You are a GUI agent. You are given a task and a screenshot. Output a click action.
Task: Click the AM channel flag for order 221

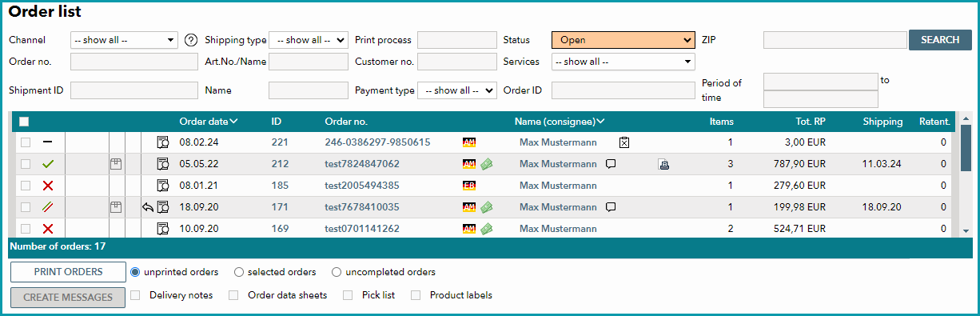coord(469,142)
